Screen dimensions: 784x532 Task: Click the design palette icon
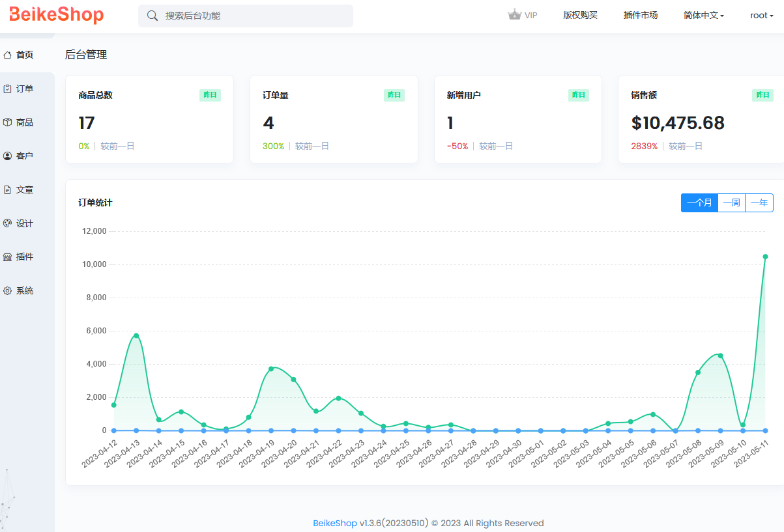(8, 223)
